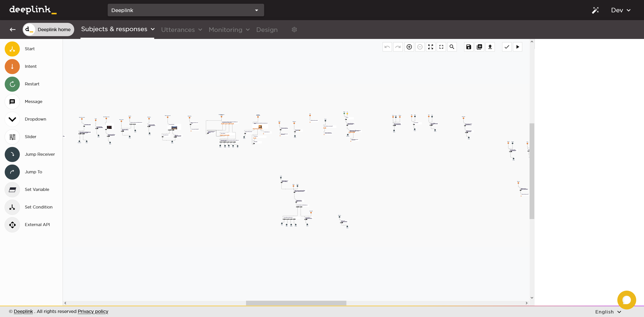Viewport: 644px width, 317px height.
Task: Open the English language dropdown
Action: click(608, 311)
